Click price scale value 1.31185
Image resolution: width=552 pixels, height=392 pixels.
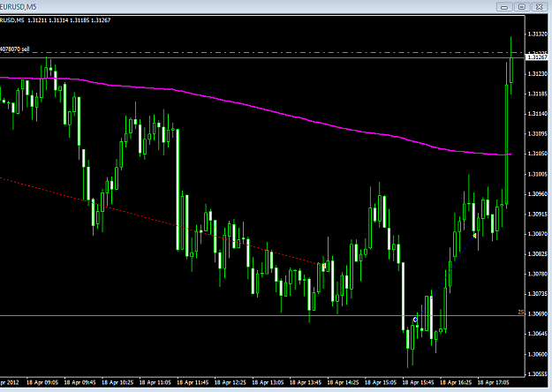pos(538,94)
